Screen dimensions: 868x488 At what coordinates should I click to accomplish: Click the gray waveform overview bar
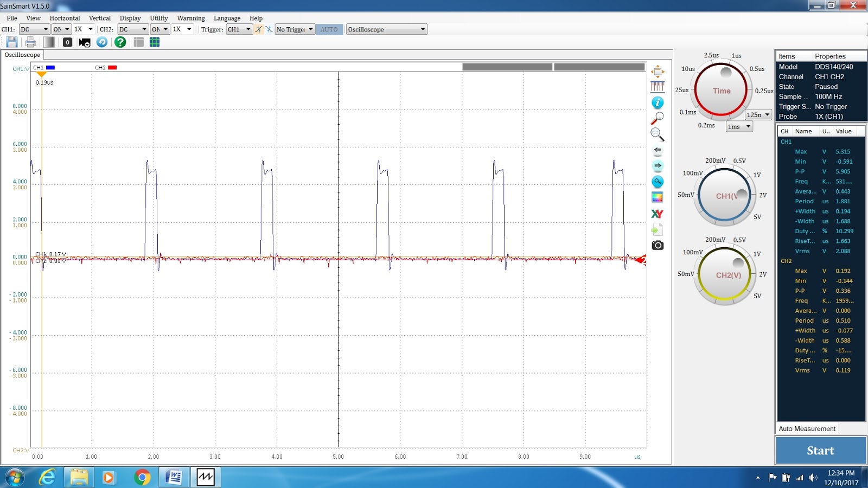(553, 67)
